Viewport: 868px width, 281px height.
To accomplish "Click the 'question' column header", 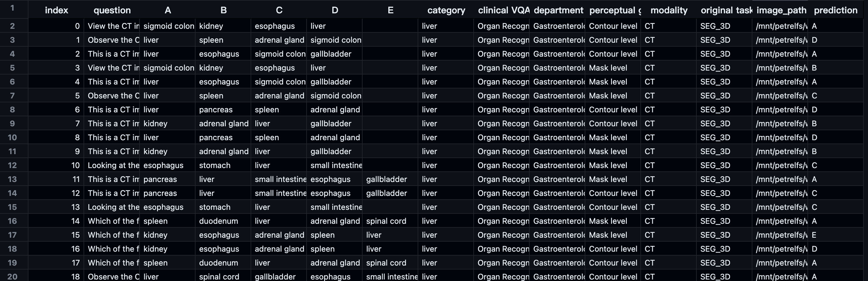I will [112, 10].
